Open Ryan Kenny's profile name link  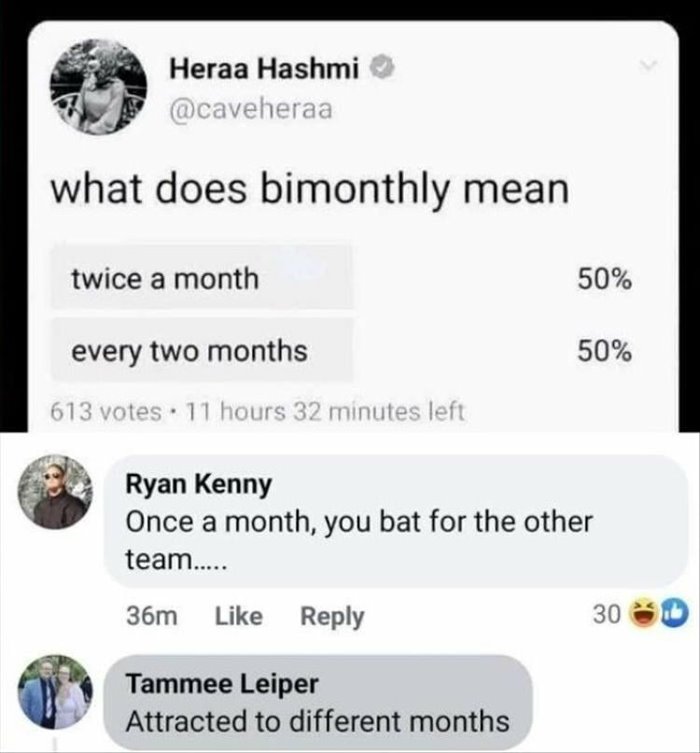198,485
